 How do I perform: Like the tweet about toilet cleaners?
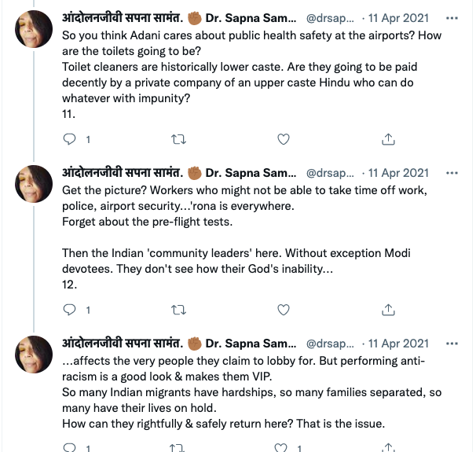click(284, 139)
